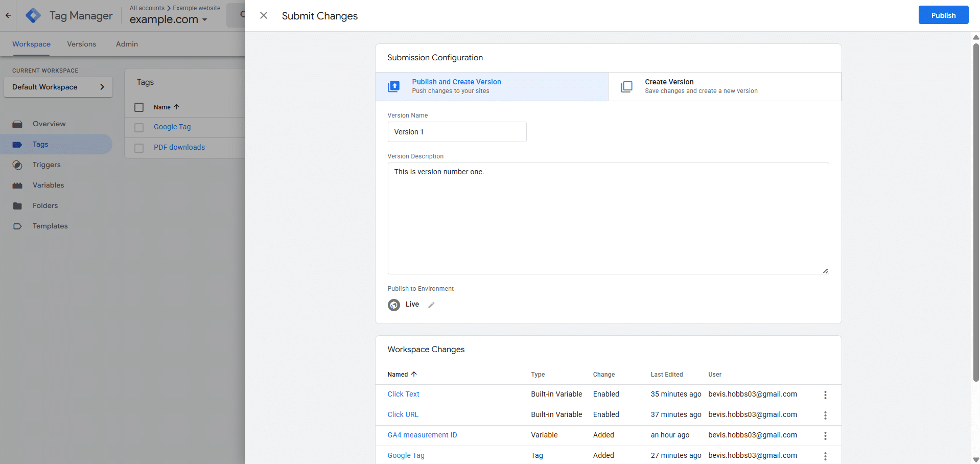Expand Default Workspace via its chevron
The image size is (980, 464).
(102, 87)
